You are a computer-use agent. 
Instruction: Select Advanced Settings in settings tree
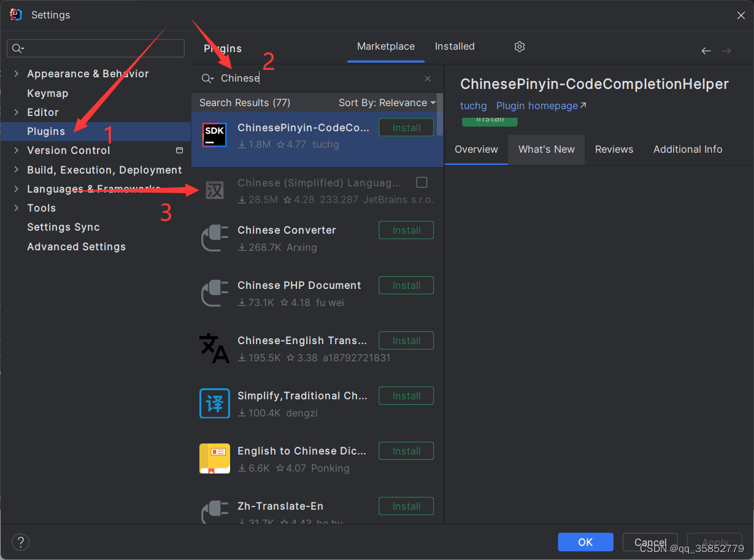[x=76, y=247]
